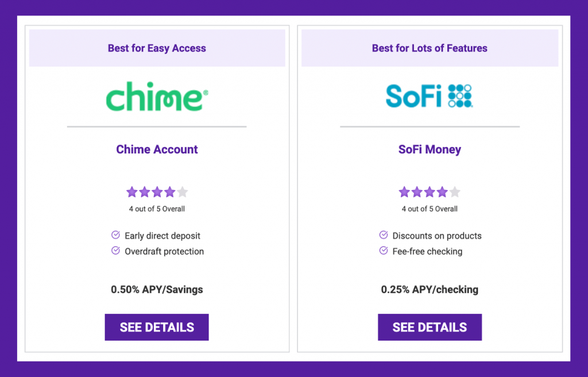
Task: Click first purple star in Chime rating
Action: 132,192
